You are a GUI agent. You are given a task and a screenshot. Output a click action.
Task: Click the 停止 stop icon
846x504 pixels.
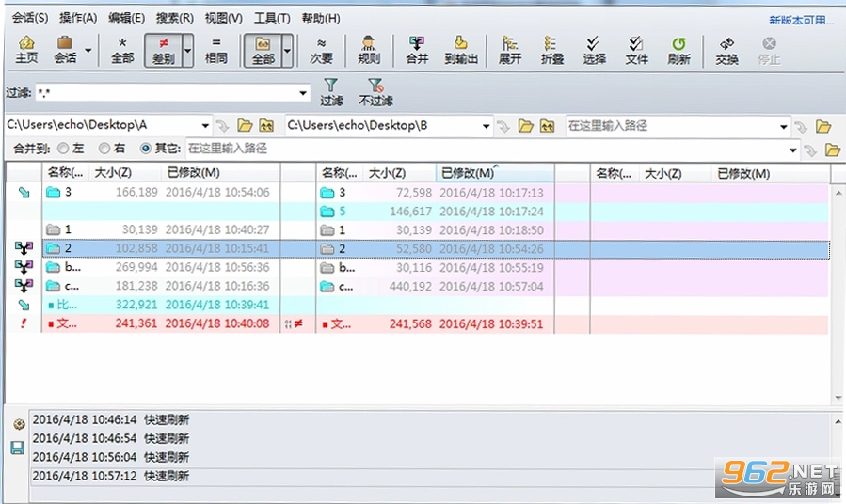[769, 50]
